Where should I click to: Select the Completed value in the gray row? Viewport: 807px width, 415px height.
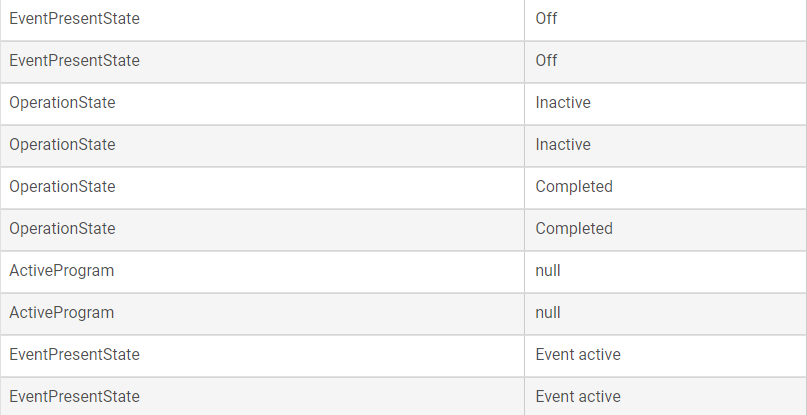(x=574, y=229)
